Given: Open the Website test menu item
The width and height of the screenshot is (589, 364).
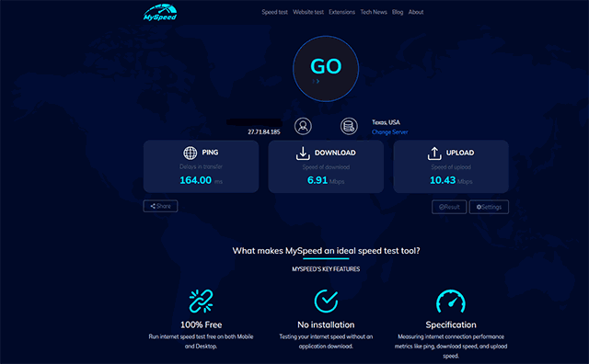Looking at the screenshot, I should tap(308, 12).
